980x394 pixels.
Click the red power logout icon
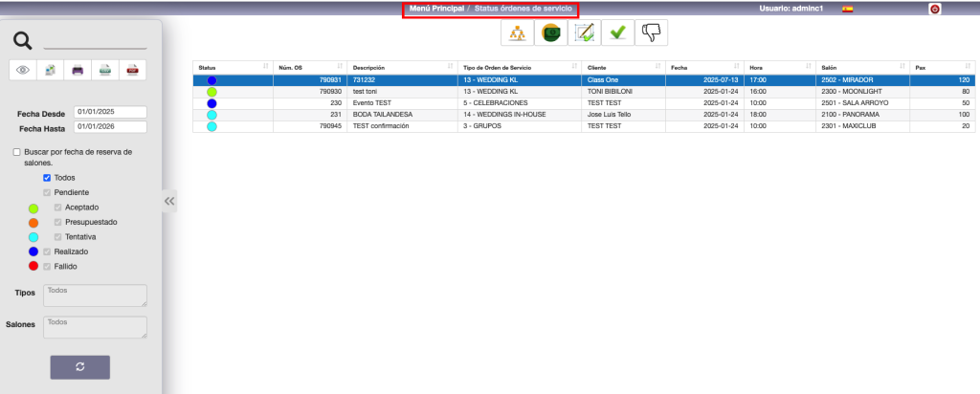[934, 9]
